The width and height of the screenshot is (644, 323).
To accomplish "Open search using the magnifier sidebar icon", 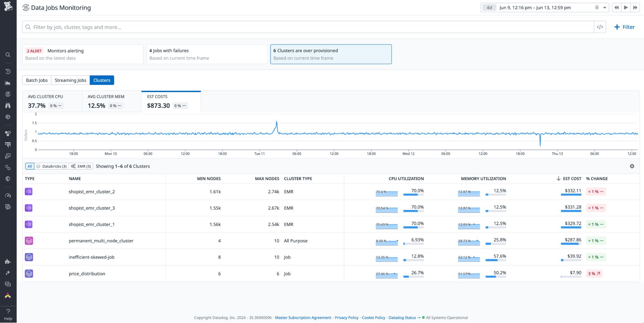I will 8,55.
